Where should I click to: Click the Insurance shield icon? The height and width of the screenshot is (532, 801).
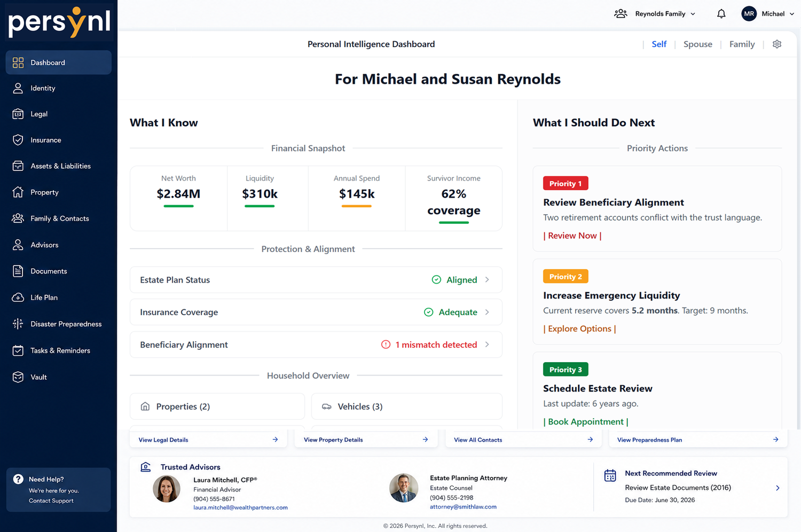click(18, 140)
